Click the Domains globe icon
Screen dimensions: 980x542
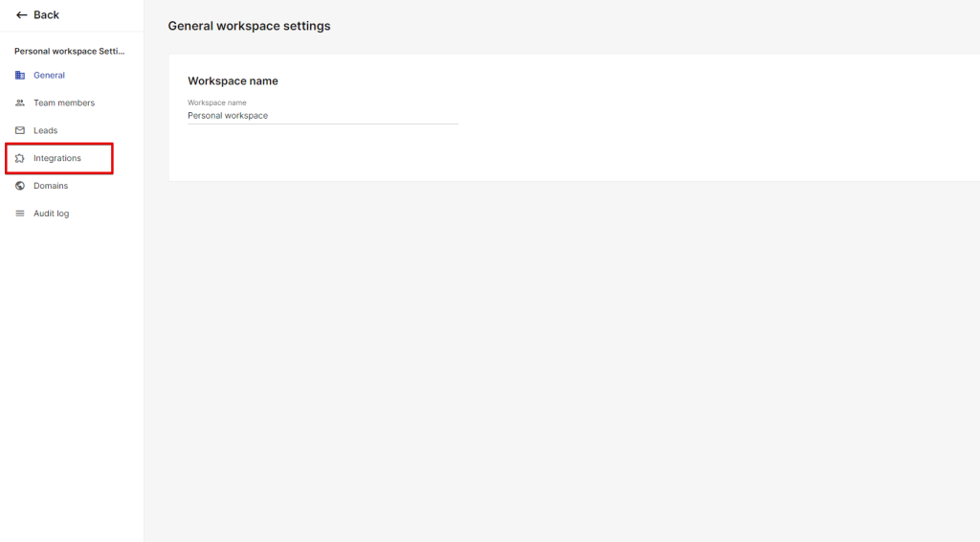point(20,187)
